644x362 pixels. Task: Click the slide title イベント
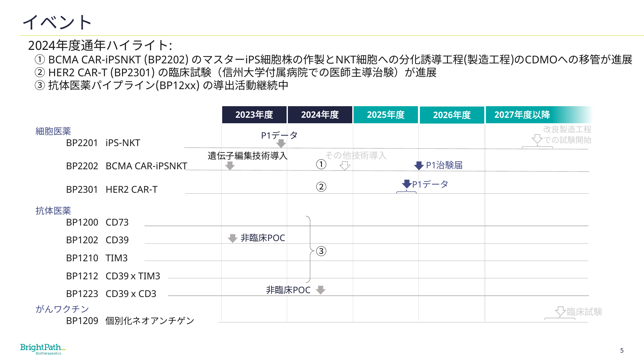click(x=57, y=22)
